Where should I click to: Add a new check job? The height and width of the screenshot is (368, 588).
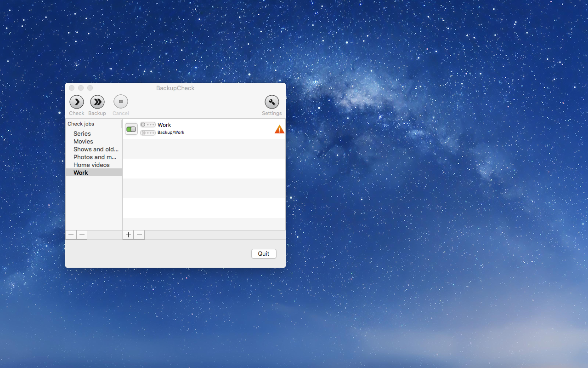click(71, 235)
